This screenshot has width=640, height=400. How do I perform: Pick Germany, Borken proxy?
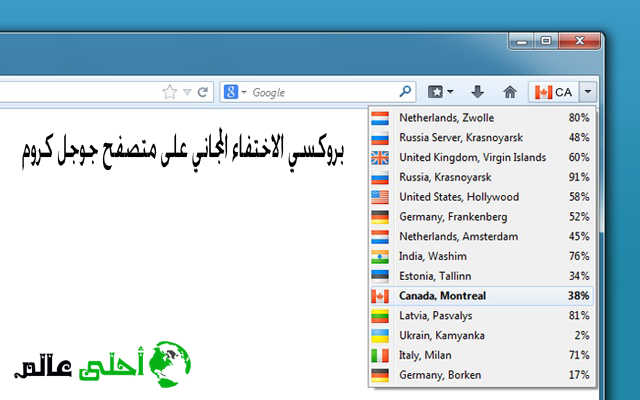click(482, 375)
